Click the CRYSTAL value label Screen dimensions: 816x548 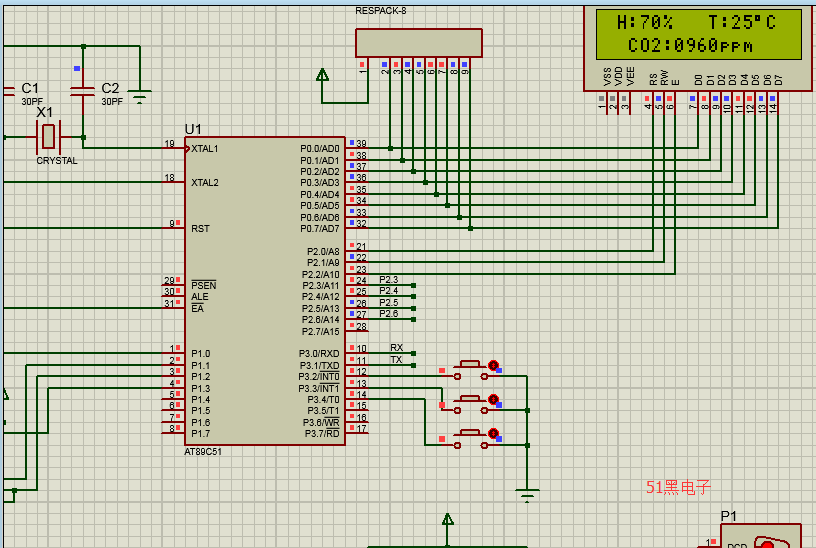(57, 161)
